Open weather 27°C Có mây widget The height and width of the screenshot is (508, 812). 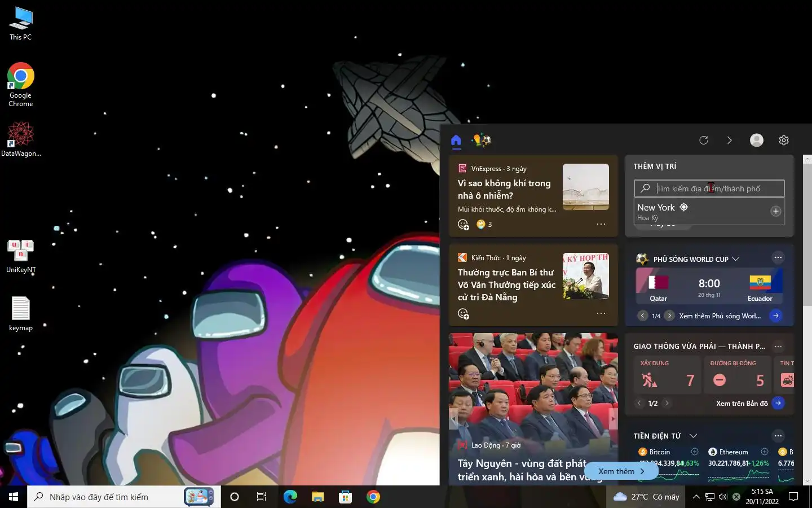(x=646, y=497)
